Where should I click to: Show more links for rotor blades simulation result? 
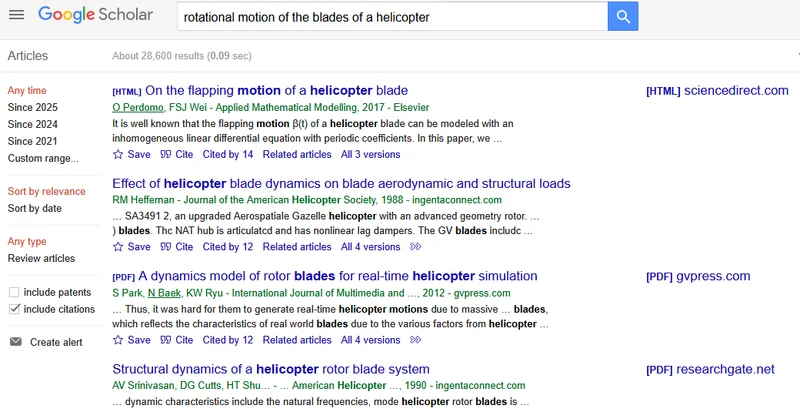416,340
